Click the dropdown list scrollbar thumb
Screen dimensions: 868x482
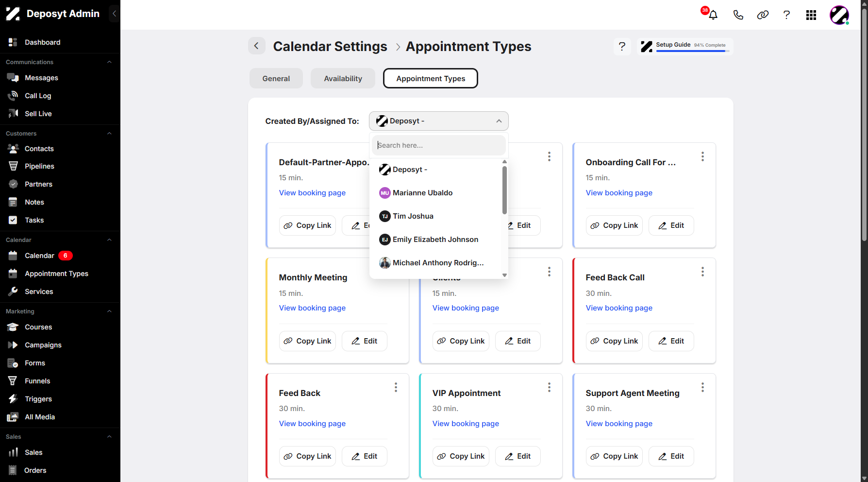click(x=504, y=190)
